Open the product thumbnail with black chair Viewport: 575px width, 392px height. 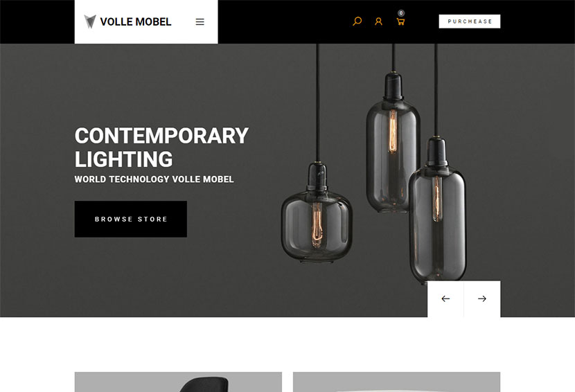tap(178, 382)
